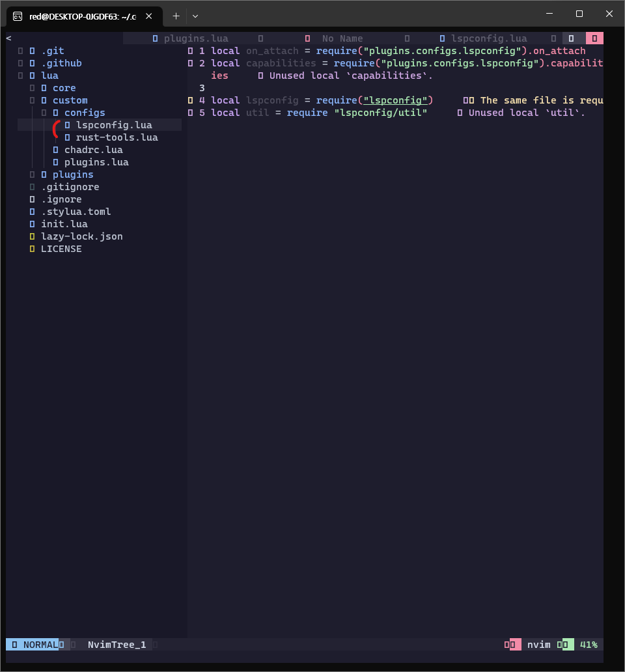The image size is (625, 672).
Task: Click the folder icon beside plugins folder
Action: point(44,175)
